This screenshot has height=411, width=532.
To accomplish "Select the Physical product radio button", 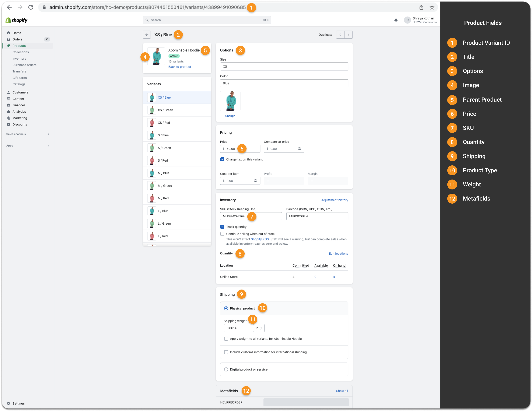I will click(226, 308).
